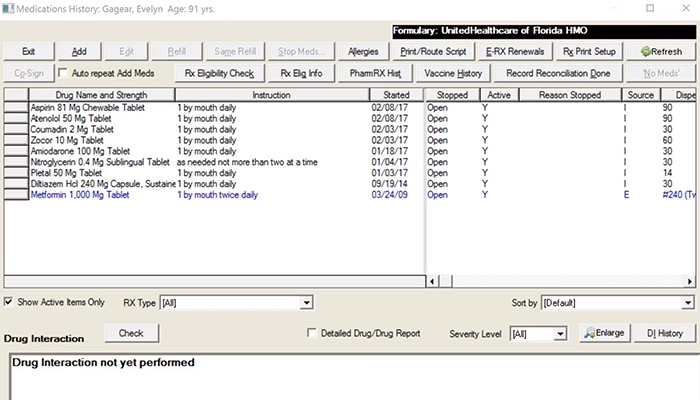Screen dimensions: 700x400
Task: Click the Medications History window icon
Action: coord(8,8)
